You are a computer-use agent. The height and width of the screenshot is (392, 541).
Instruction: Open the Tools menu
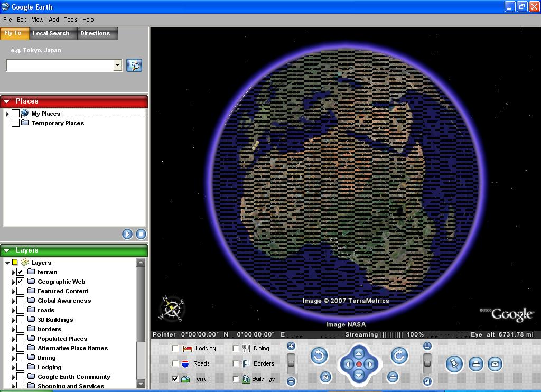pyautogui.click(x=71, y=20)
